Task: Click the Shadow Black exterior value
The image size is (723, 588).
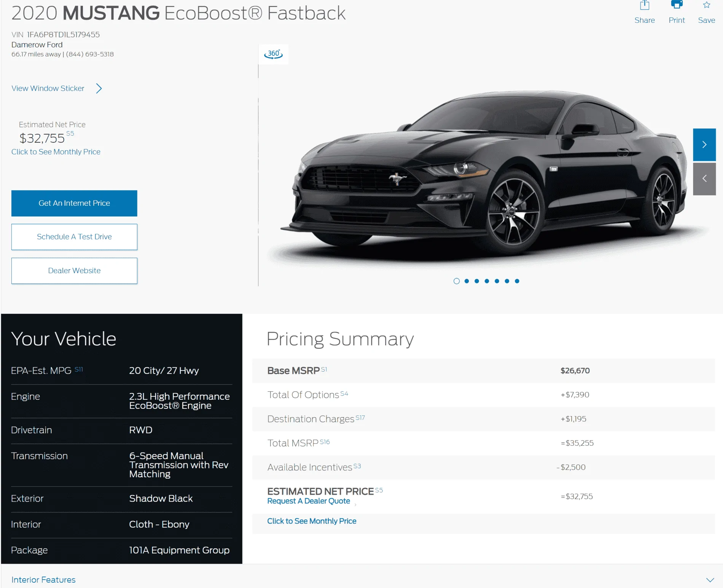Action: tap(161, 498)
